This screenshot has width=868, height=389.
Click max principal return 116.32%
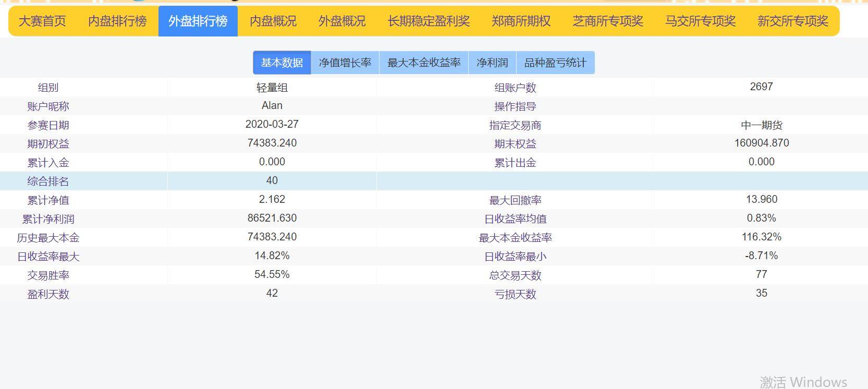click(761, 237)
